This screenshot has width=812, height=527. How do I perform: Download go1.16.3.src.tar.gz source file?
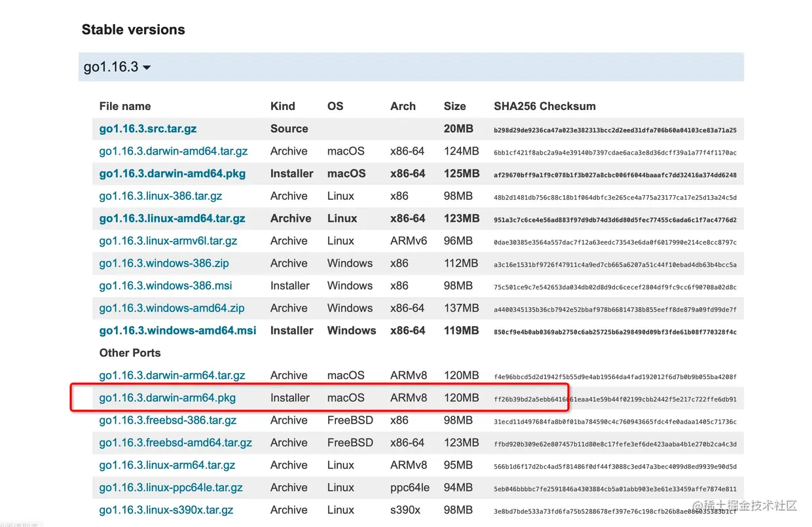[x=148, y=129]
